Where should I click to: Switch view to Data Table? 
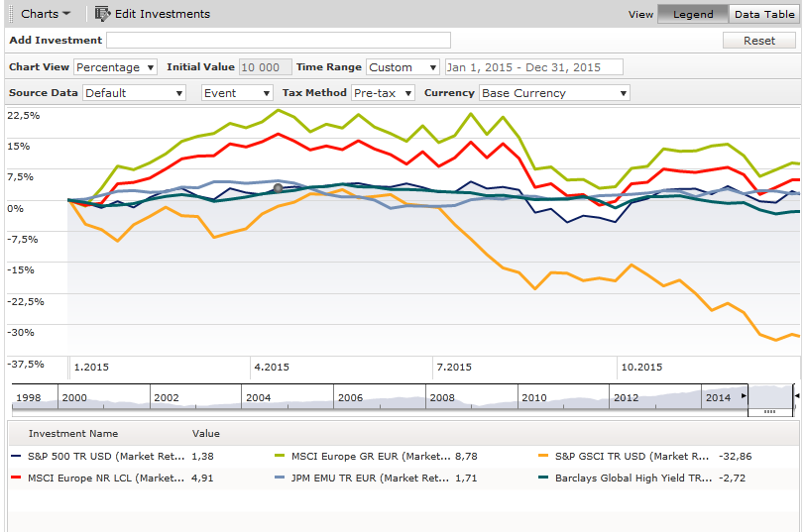(764, 15)
